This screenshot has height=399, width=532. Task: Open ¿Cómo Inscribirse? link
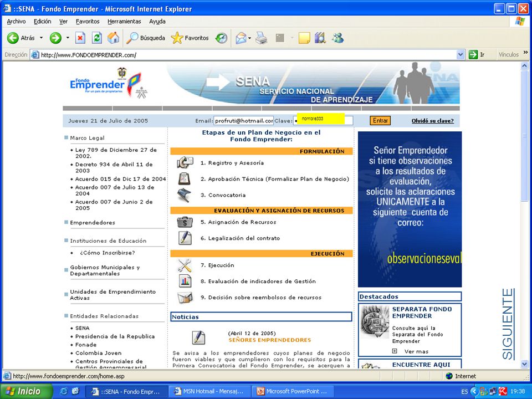pos(107,253)
